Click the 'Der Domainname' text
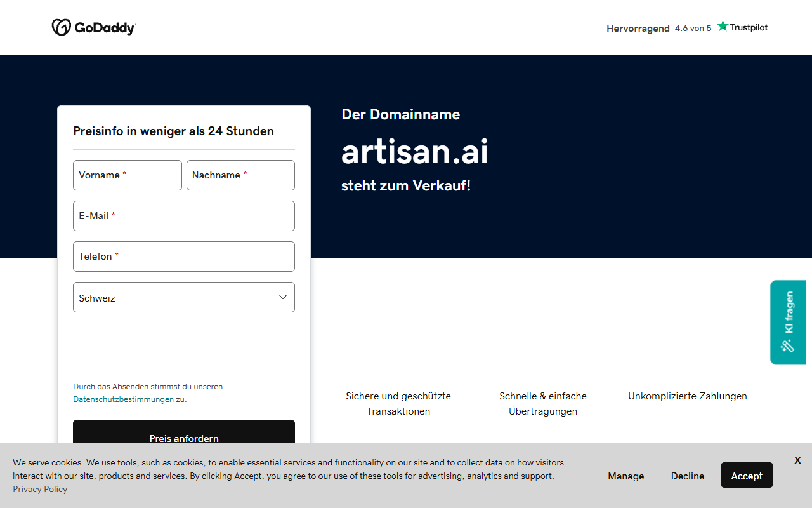 pyautogui.click(x=401, y=114)
